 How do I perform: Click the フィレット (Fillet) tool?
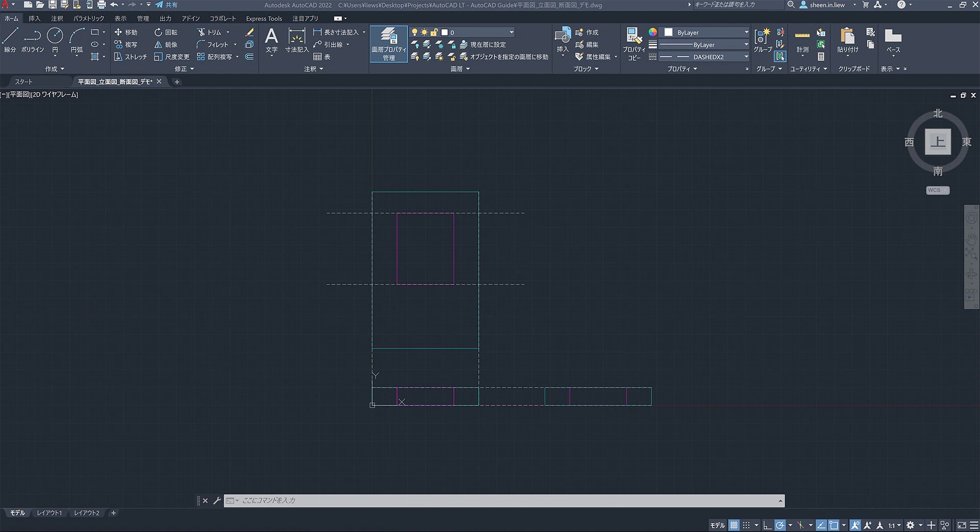point(213,44)
